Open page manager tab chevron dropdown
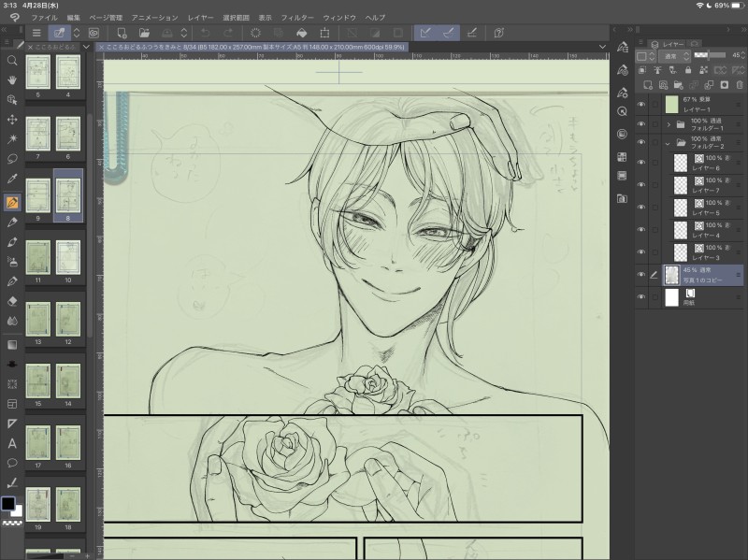The image size is (748, 560). pyautogui.click(x=86, y=47)
